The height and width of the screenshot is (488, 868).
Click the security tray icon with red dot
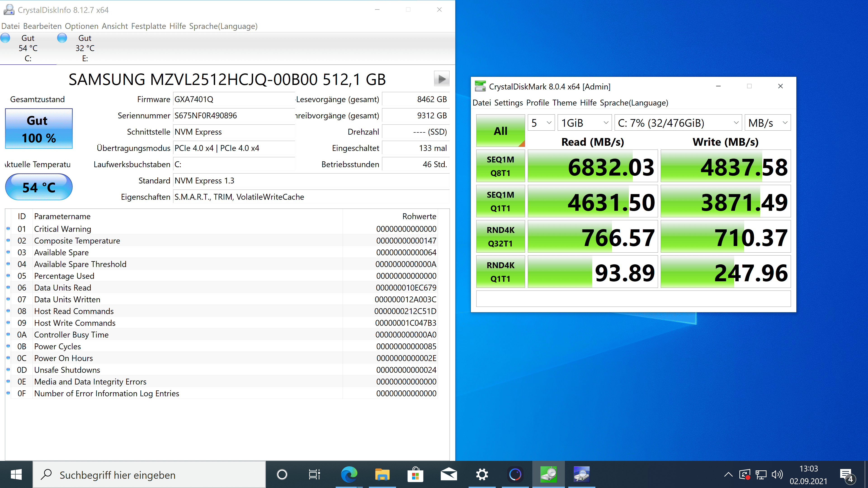[x=745, y=474]
